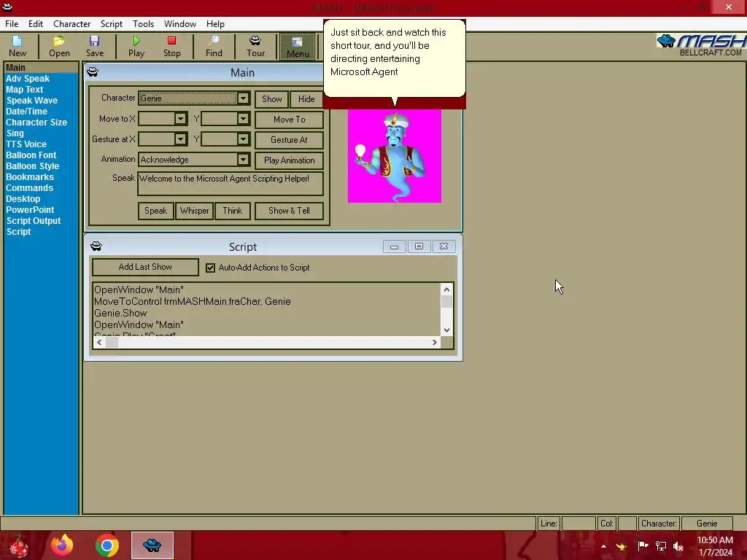The height and width of the screenshot is (560, 747).
Task: Expand the Move to X dropdown
Action: 180,119
